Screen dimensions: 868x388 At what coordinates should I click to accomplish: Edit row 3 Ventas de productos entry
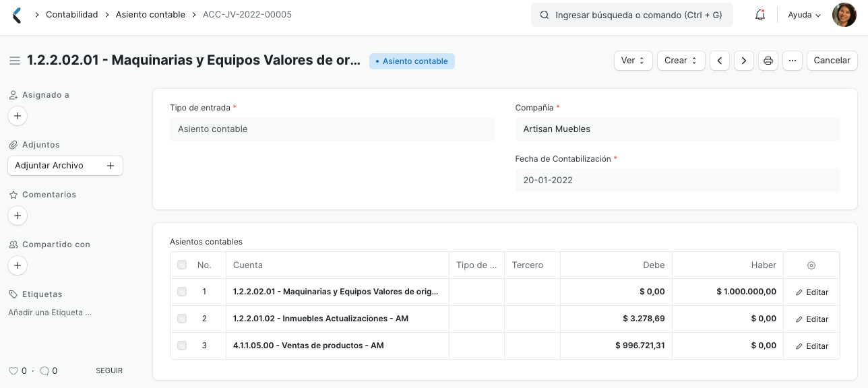click(811, 346)
